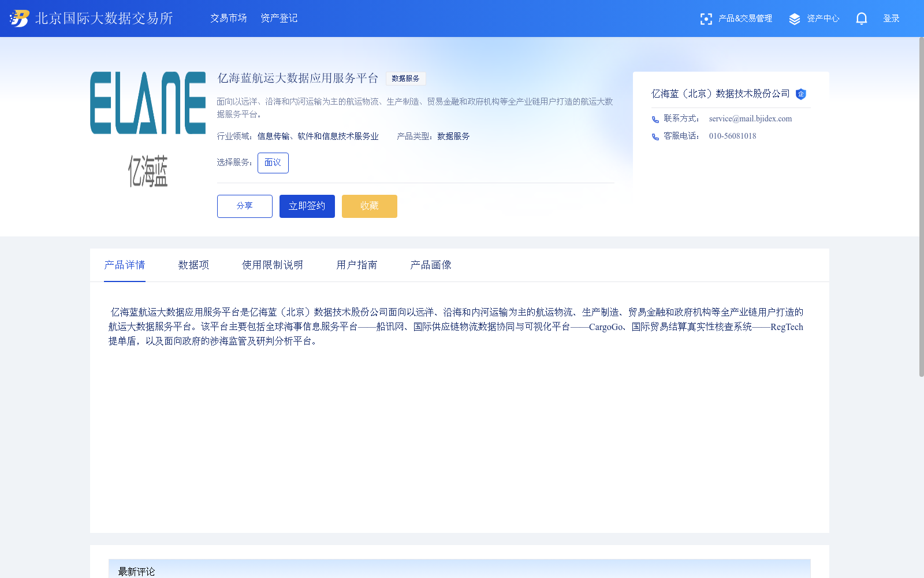Image resolution: width=924 pixels, height=578 pixels.
Task: Click the vertical page scrollbar
Action: coord(921,207)
